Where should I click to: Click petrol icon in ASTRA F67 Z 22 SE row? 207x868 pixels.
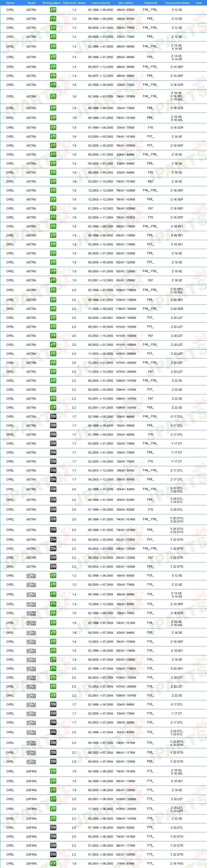[53, 399]
